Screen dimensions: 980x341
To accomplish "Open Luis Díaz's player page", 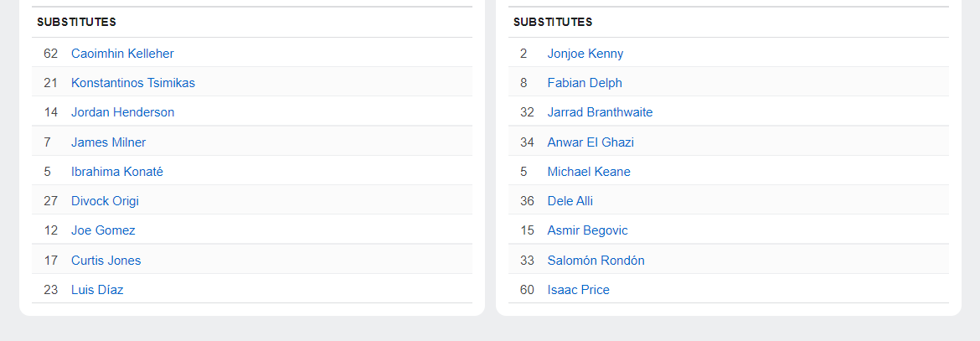I will click(97, 291).
